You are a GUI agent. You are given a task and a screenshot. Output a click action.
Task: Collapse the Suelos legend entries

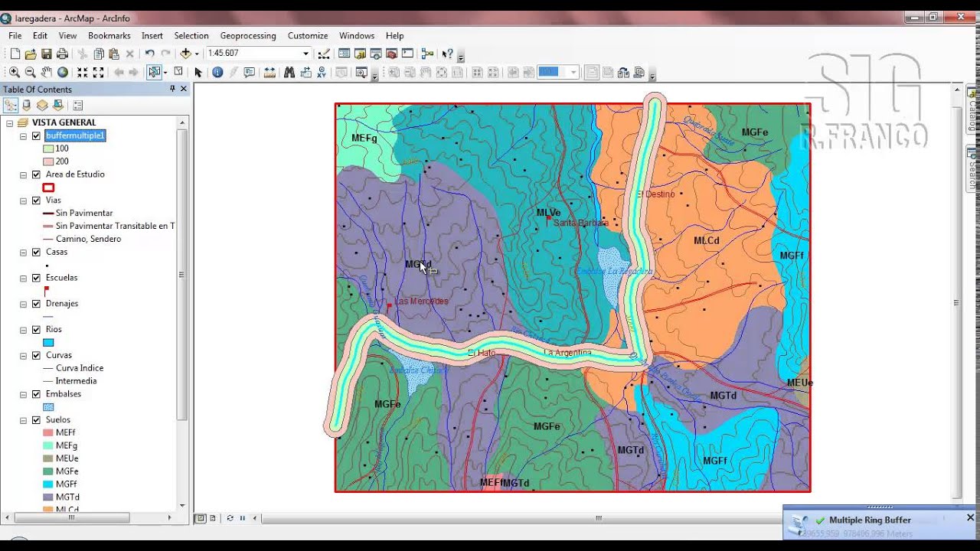click(22, 419)
